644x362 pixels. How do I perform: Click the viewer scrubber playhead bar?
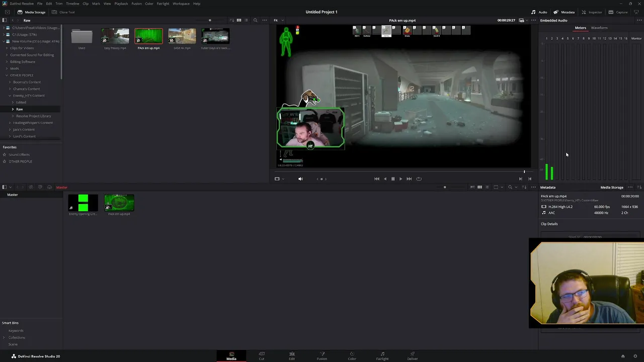524,171
